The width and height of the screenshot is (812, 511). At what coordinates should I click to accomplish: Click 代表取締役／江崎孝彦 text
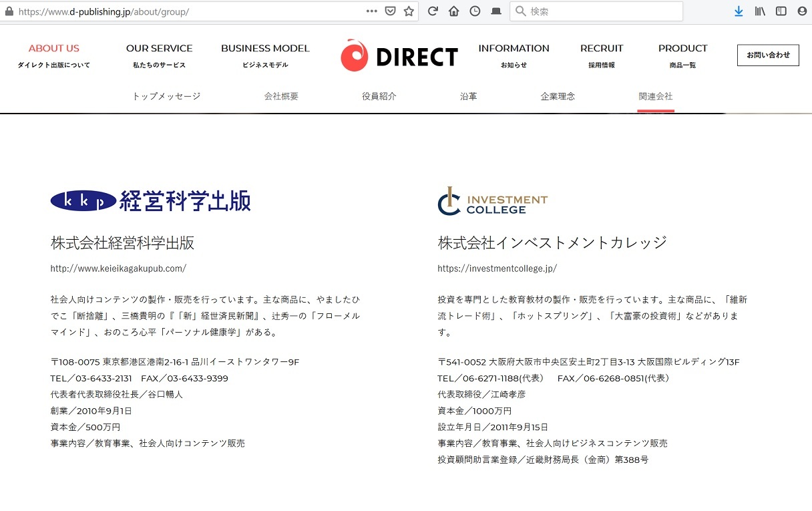[x=481, y=394]
